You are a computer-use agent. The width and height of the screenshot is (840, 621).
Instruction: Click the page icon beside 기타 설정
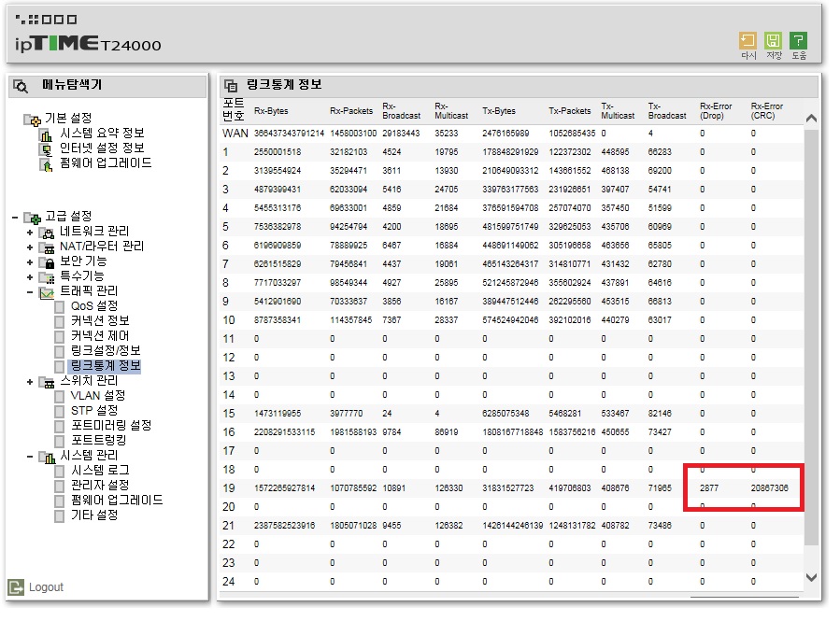(x=60, y=516)
